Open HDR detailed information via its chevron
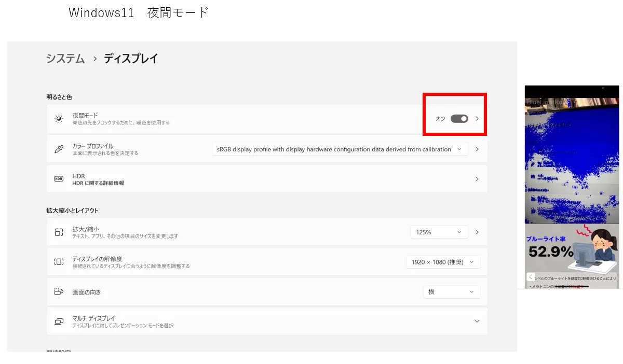Screen dimensions: 623x364 477,178
